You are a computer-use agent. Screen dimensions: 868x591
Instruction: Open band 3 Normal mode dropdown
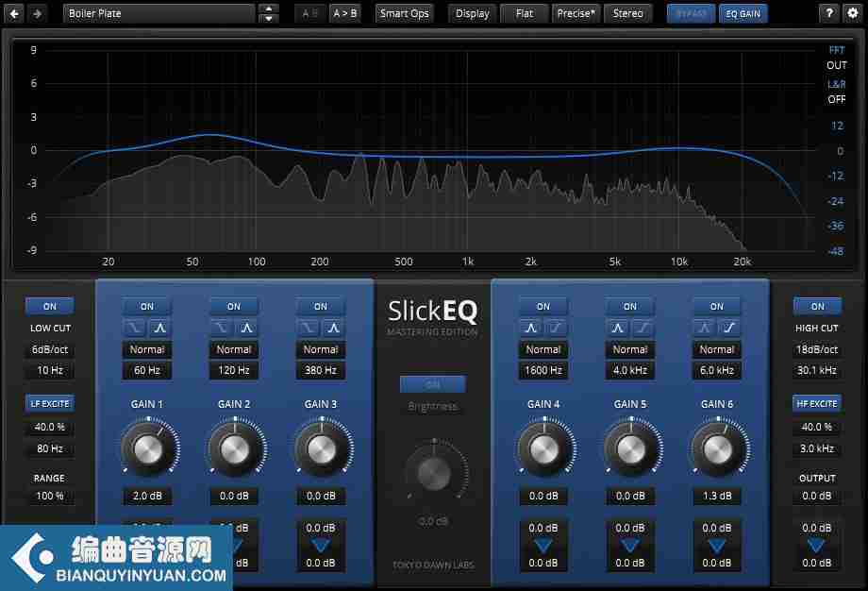point(321,349)
